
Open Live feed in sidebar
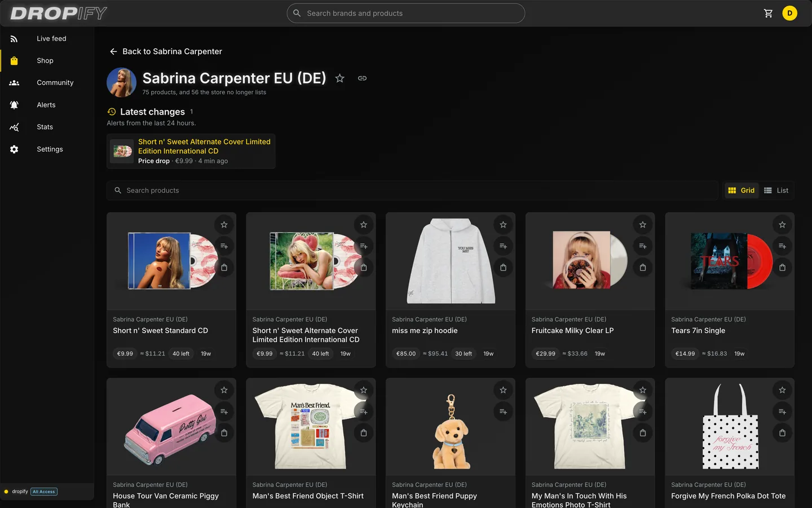[47, 38]
